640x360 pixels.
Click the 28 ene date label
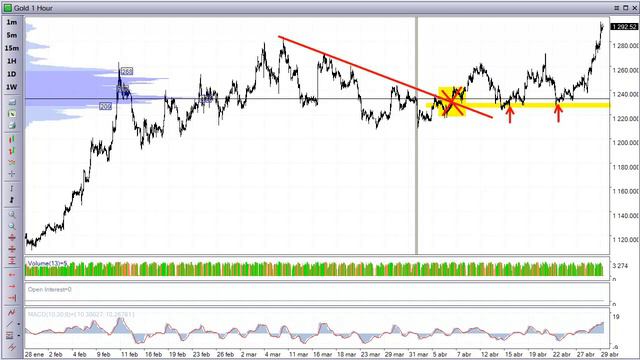coord(34,354)
